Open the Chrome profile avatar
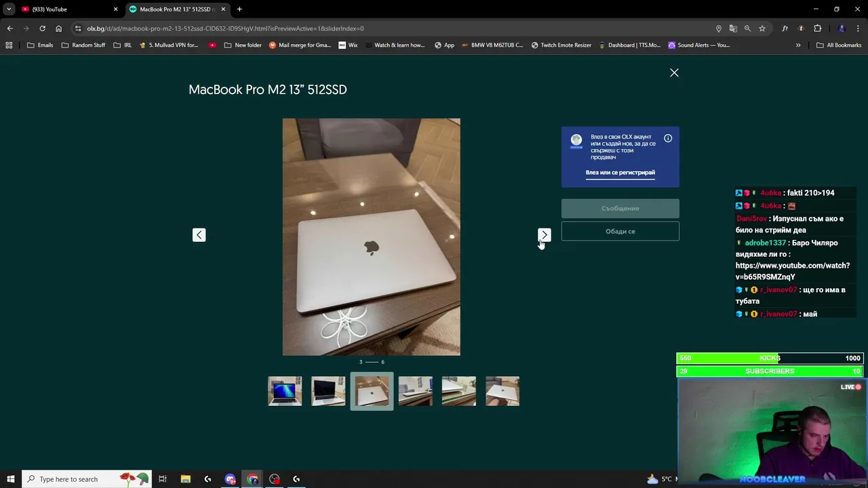Viewport: 868px width, 488px height. point(842,28)
